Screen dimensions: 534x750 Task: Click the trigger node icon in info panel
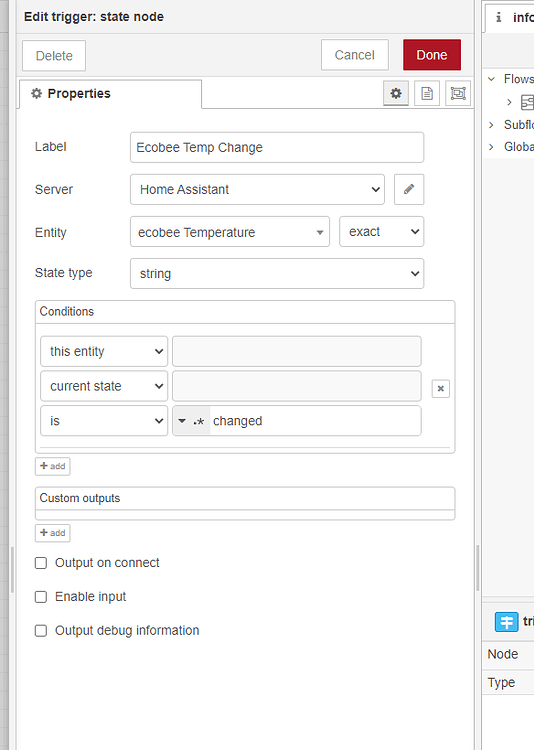506,622
